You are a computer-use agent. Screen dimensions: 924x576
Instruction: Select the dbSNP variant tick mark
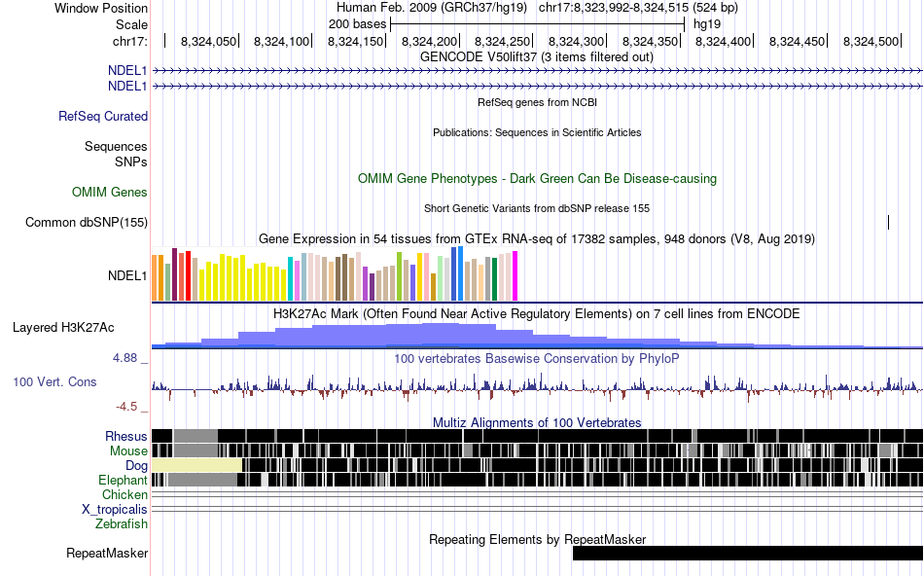[888, 222]
